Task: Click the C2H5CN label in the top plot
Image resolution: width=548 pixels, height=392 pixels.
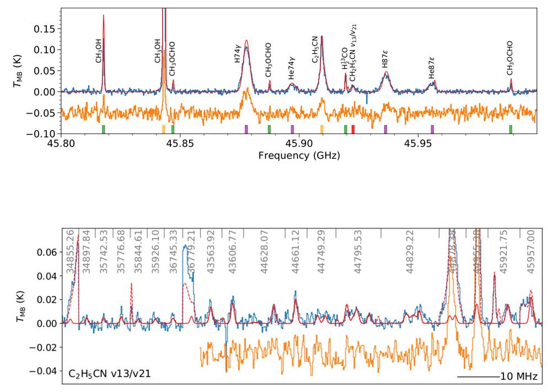Action: (315, 50)
